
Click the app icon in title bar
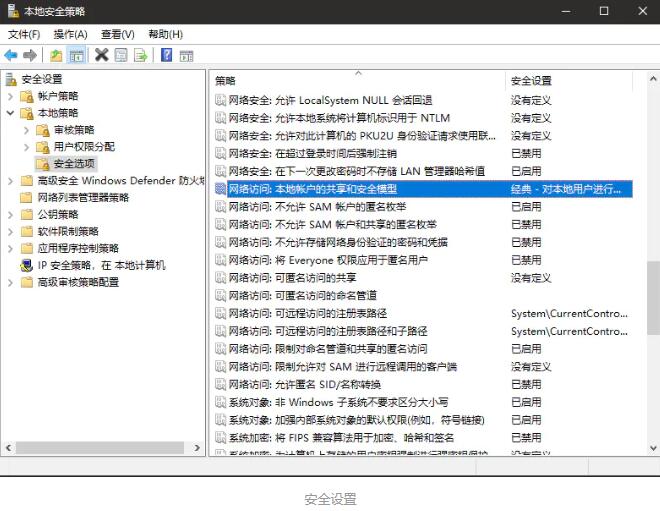pyautogui.click(x=13, y=11)
